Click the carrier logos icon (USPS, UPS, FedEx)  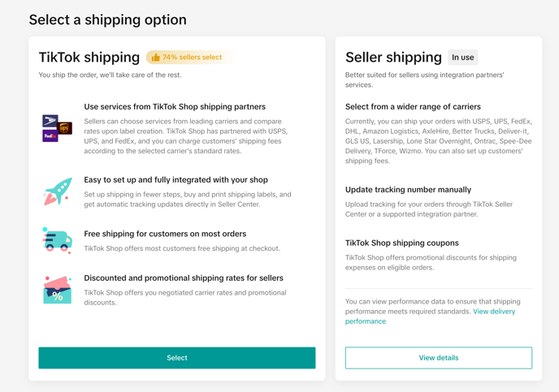coord(57,128)
